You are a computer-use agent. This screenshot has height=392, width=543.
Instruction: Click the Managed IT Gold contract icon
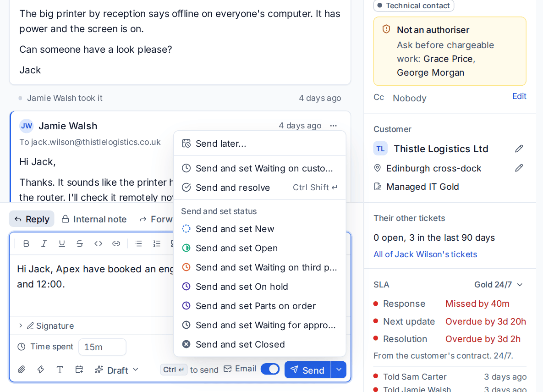(378, 187)
